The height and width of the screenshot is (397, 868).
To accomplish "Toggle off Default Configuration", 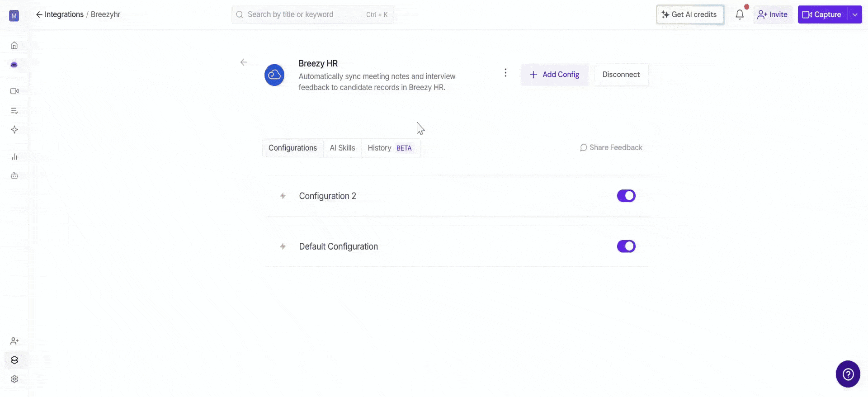I will click(626, 246).
